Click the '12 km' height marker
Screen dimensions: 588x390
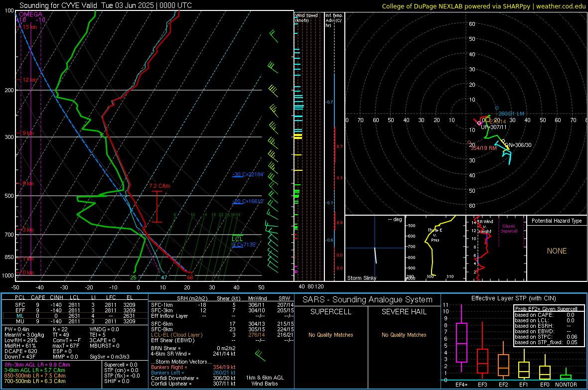pos(30,80)
